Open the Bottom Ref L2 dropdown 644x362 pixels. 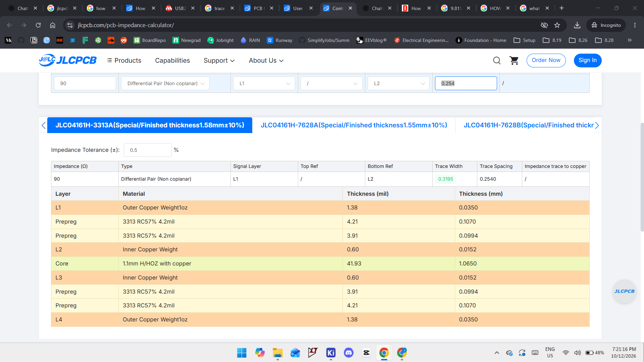[399, 83]
